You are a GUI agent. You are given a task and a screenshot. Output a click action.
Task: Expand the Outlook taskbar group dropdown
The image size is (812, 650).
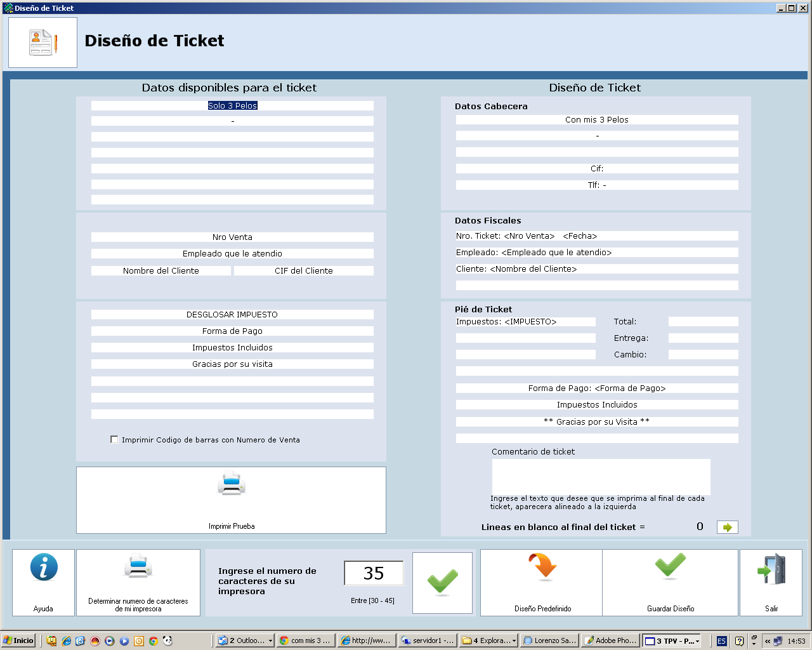(270, 641)
